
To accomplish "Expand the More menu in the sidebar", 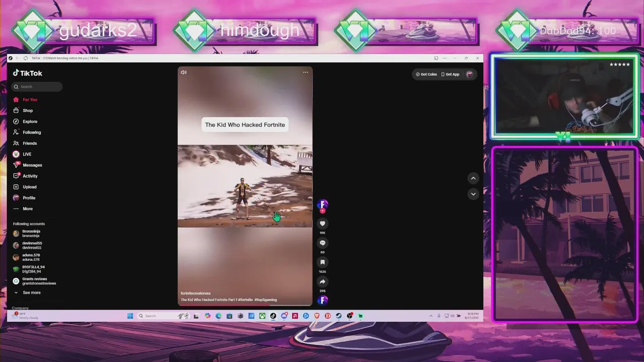I will [x=23, y=209].
